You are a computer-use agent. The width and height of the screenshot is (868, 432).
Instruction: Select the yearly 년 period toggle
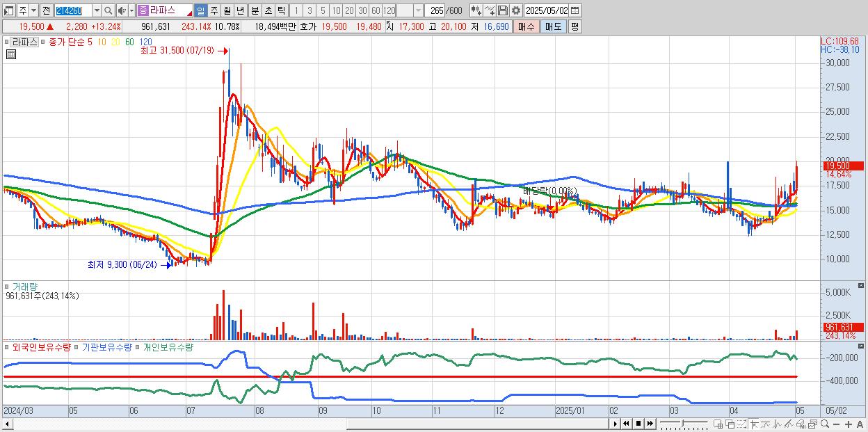(x=240, y=10)
